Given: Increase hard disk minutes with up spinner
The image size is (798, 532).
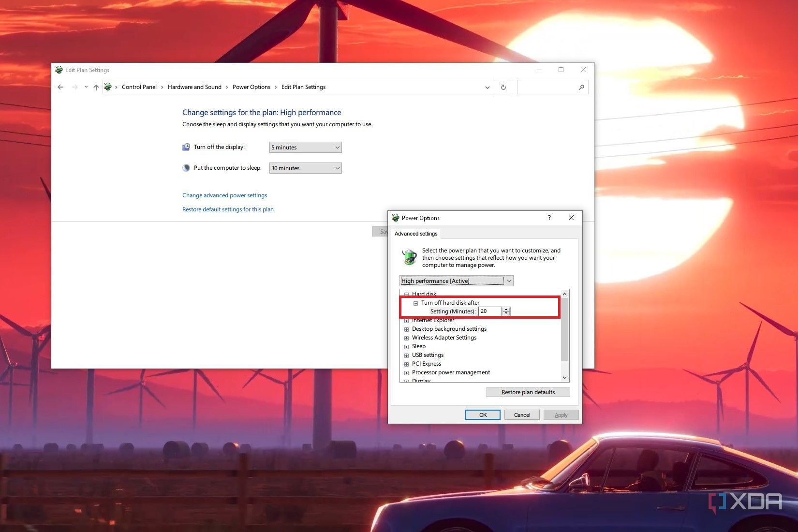Looking at the screenshot, I should [x=506, y=310].
